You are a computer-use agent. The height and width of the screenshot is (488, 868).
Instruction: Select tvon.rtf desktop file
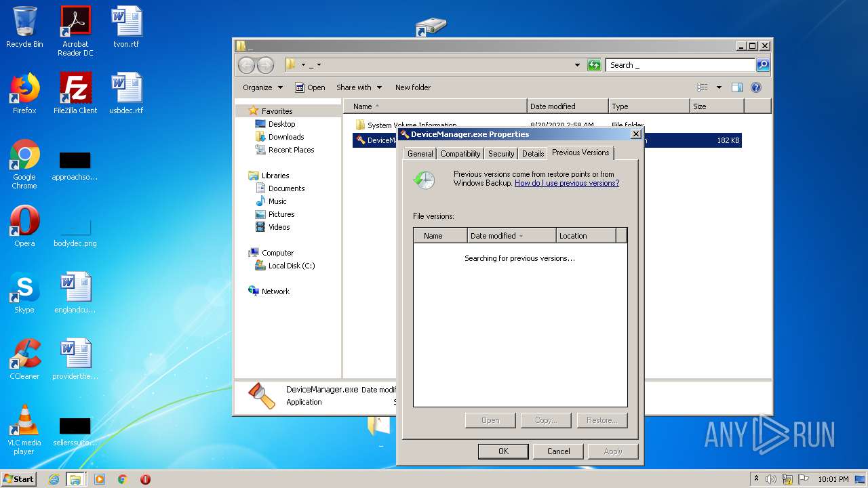(x=126, y=27)
